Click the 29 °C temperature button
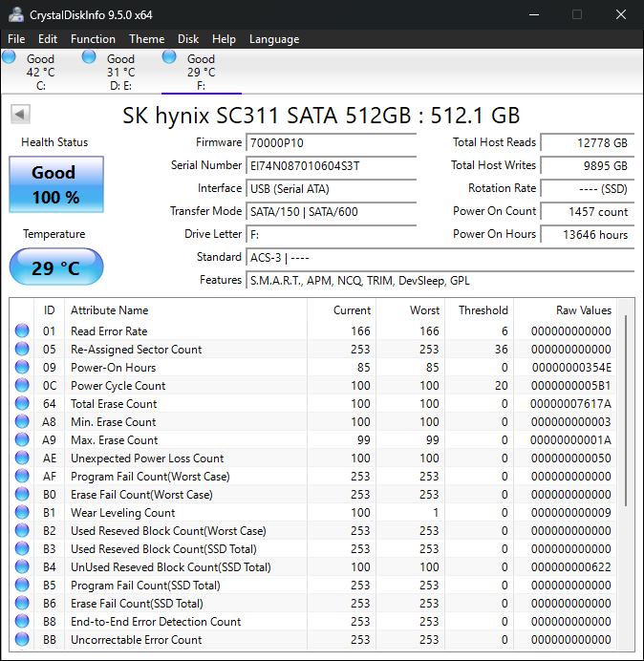This screenshot has height=661, width=644. tap(56, 267)
